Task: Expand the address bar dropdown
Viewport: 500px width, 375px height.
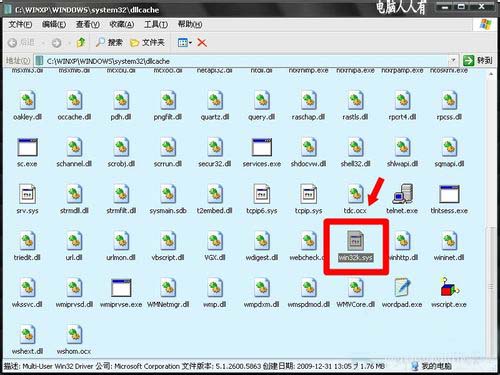Action: click(453, 60)
